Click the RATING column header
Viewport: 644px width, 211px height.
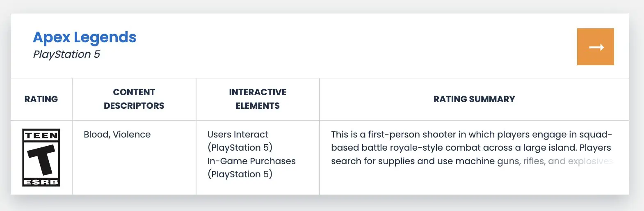click(41, 99)
